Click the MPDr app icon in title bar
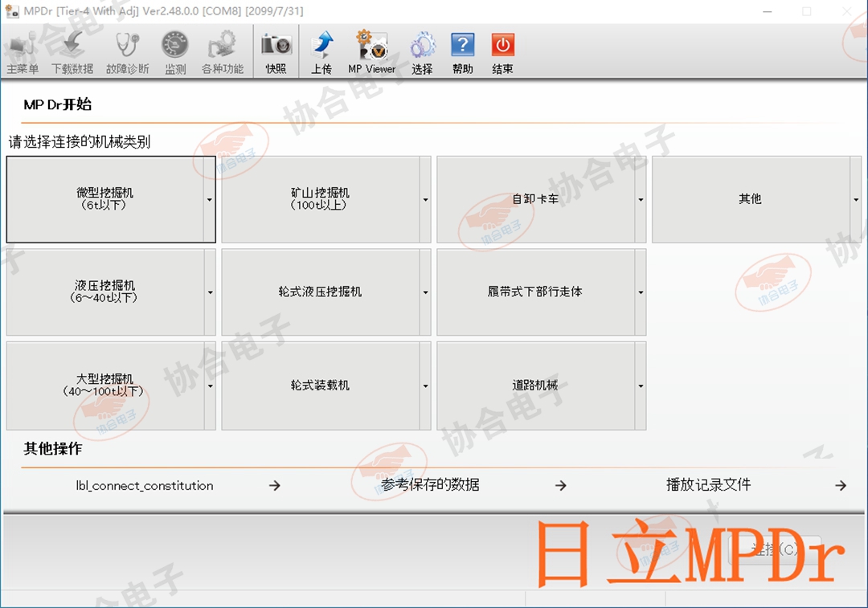The image size is (868, 608). click(x=11, y=11)
